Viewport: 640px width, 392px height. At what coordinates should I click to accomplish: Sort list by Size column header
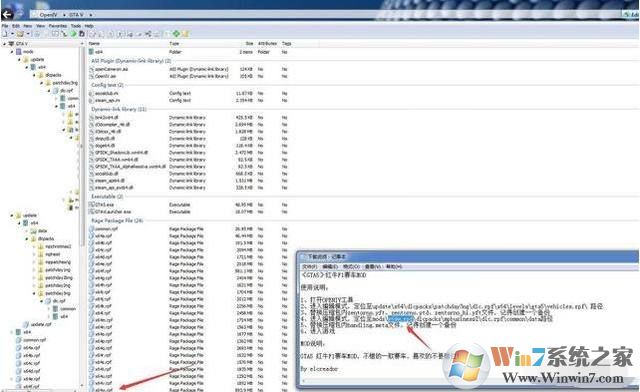249,43
